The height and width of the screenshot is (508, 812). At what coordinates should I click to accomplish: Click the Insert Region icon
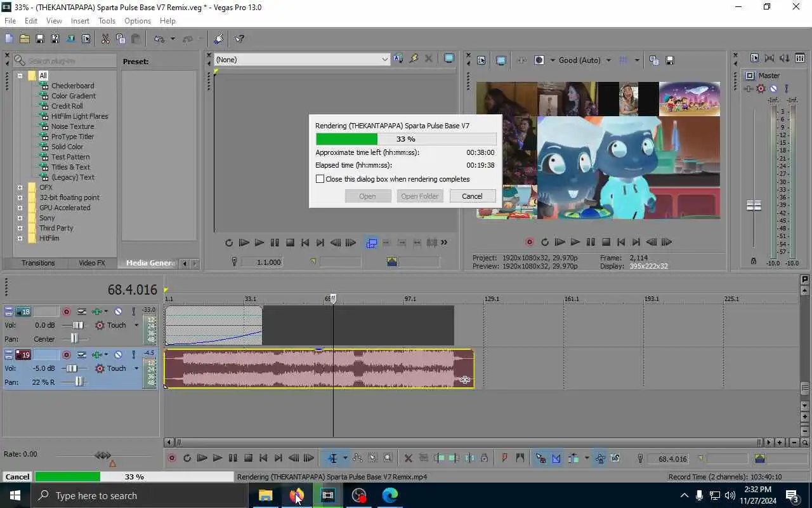520,458
